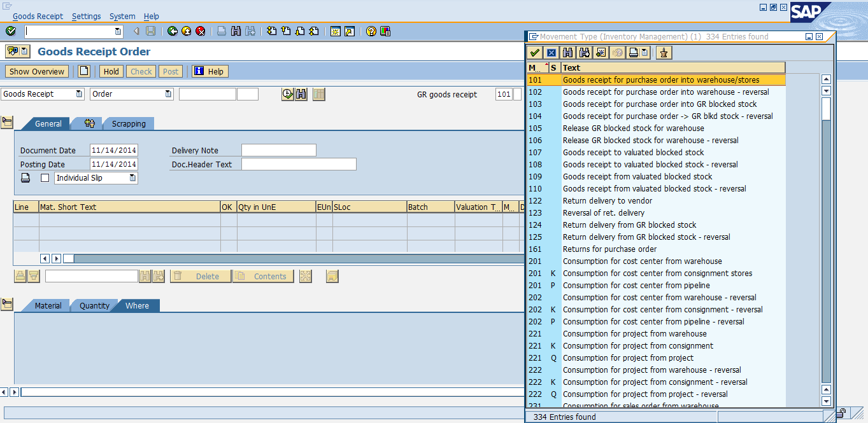
Task: Click the Text column header in popup
Action: [x=673, y=67]
